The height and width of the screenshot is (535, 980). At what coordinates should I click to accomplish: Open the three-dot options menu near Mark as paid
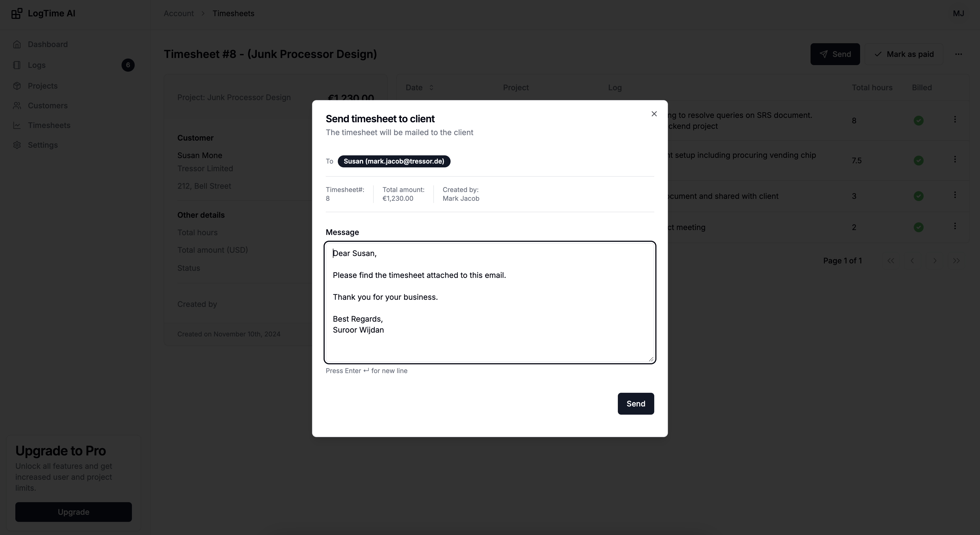[959, 54]
